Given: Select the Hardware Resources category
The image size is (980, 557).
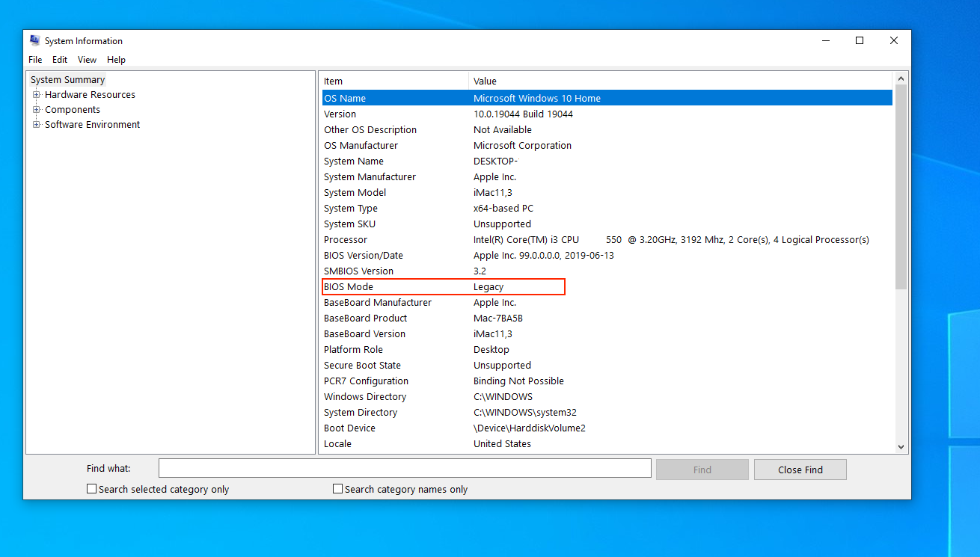Looking at the screenshot, I should click(x=90, y=95).
